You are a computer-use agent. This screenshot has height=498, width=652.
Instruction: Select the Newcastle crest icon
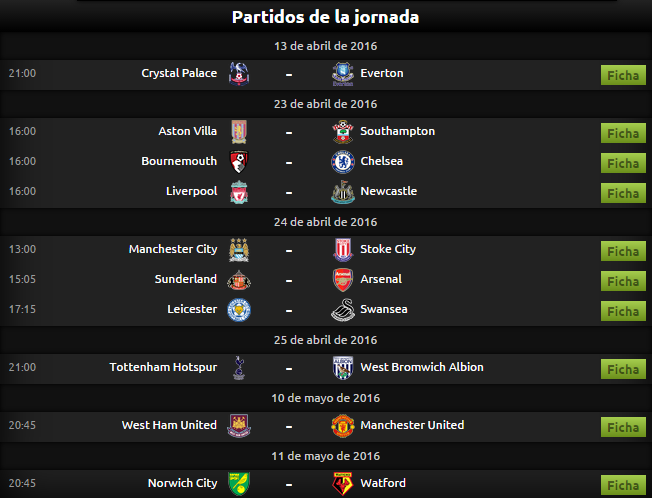click(343, 192)
